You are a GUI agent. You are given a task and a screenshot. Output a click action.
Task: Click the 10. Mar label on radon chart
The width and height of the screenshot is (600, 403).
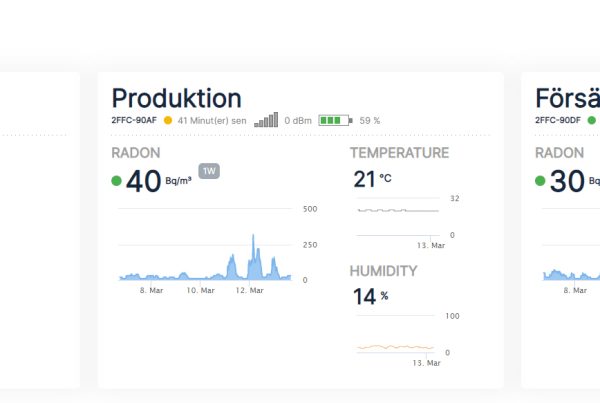[x=201, y=290]
